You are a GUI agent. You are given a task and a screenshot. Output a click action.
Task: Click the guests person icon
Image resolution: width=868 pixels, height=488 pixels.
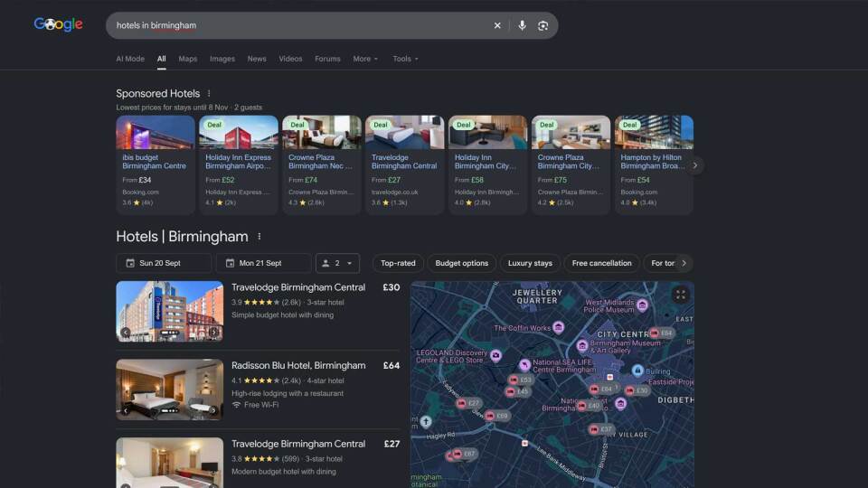click(x=325, y=263)
